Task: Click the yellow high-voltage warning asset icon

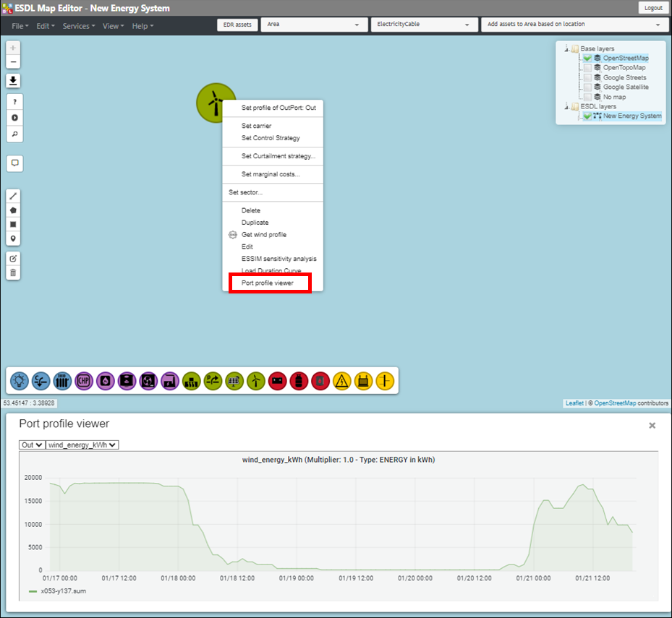Action: click(x=341, y=379)
